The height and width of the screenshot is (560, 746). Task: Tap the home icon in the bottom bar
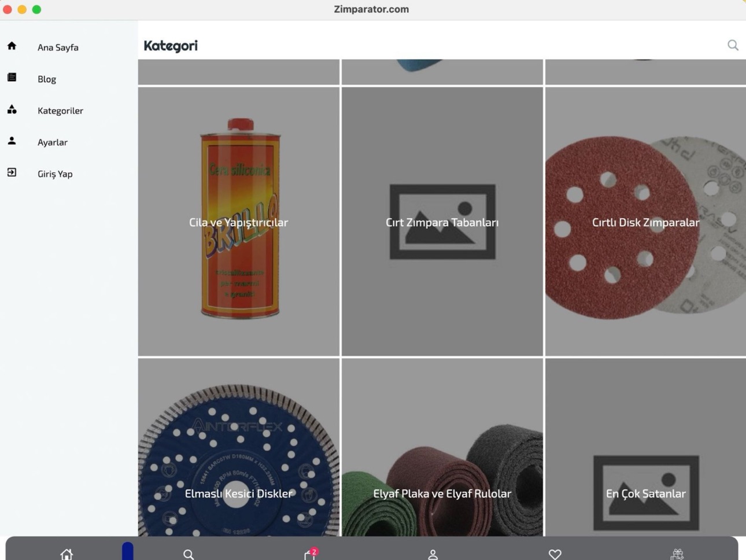[x=67, y=554]
